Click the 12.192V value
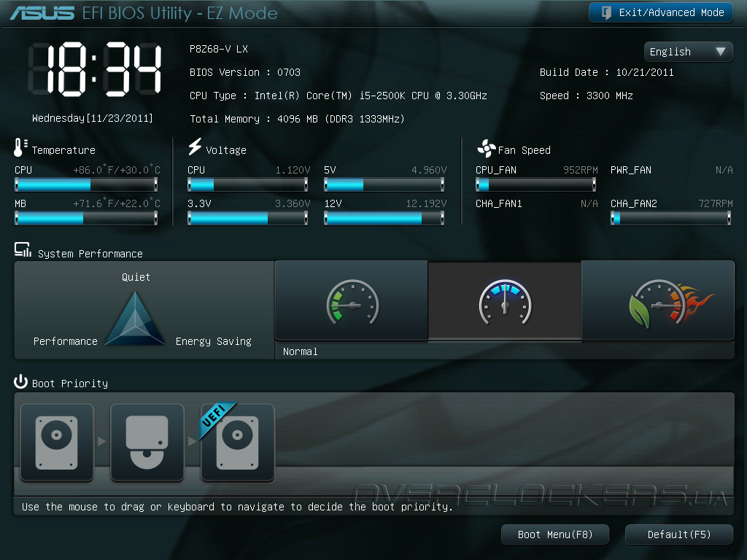The height and width of the screenshot is (560, 747). 426,204
